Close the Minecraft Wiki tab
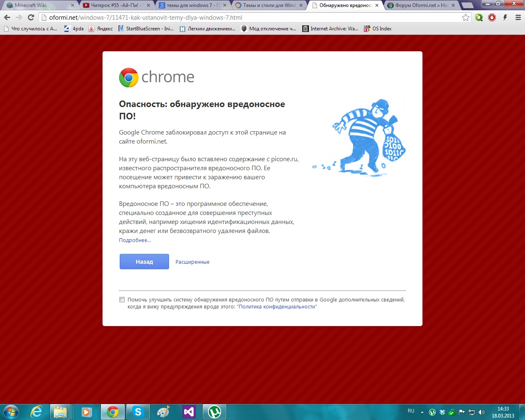The image size is (525, 420). [73, 5]
